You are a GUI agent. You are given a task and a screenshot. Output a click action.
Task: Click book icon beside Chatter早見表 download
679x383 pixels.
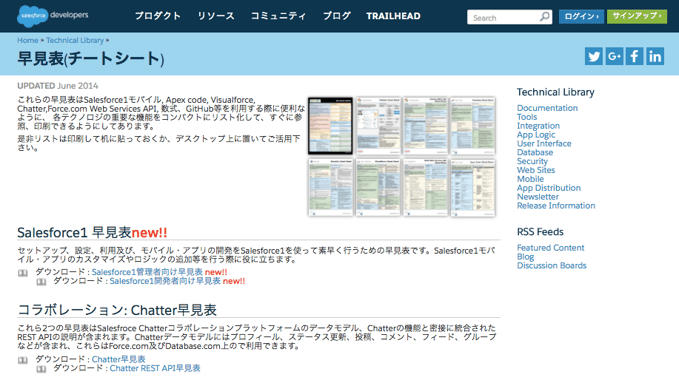tap(23, 360)
